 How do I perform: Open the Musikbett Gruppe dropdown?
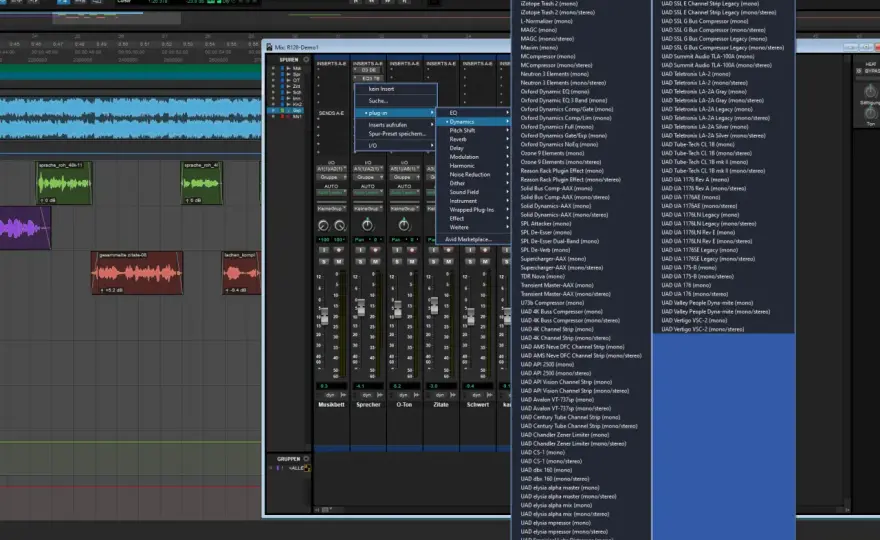(332, 177)
